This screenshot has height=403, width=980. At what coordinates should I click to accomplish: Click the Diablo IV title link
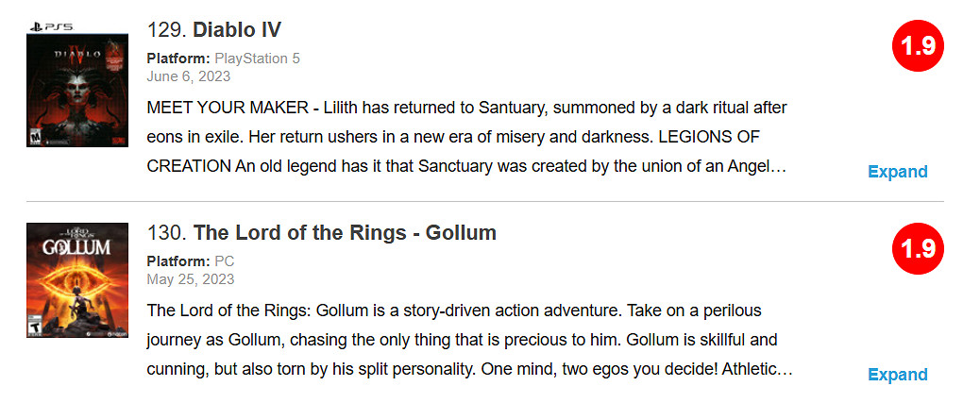(237, 30)
